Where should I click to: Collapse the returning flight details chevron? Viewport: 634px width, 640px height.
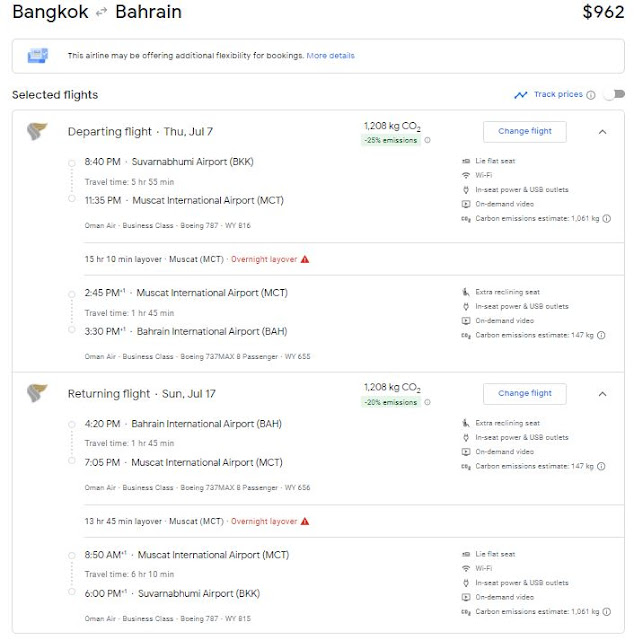[x=602, y=393]
